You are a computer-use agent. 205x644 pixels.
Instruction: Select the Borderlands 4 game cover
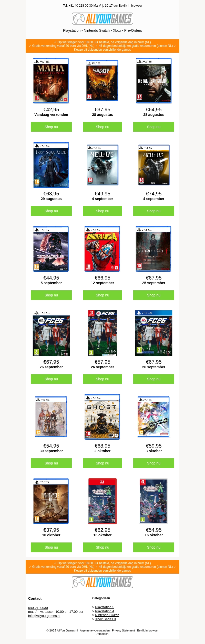102,249
